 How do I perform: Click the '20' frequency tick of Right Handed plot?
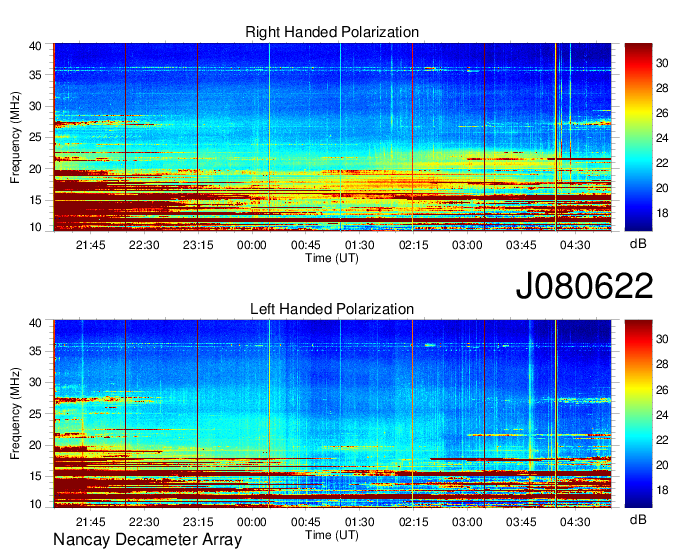pyautogui.click(x=35, y=169)
